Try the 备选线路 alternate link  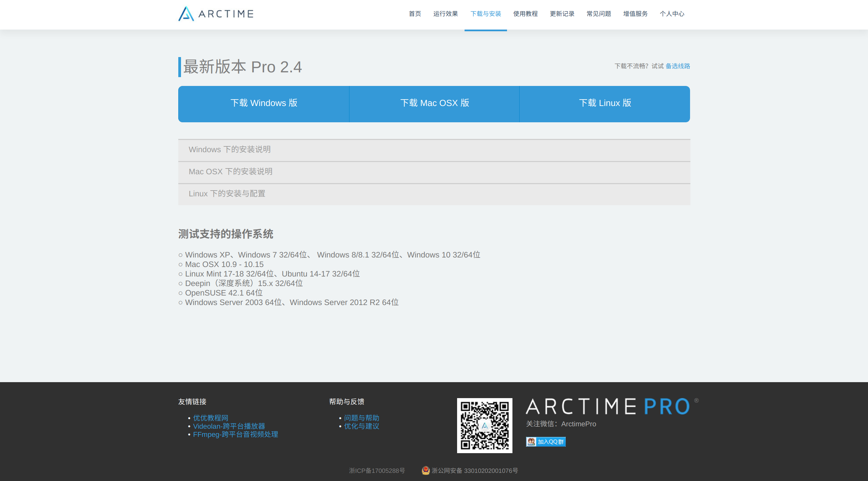coord(677,66)
